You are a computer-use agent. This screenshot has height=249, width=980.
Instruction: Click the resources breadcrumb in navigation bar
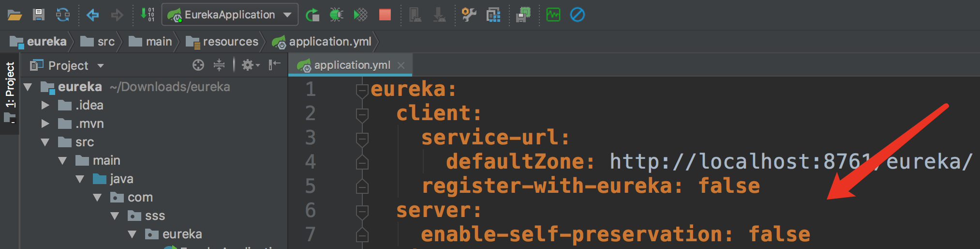point(230,42)
